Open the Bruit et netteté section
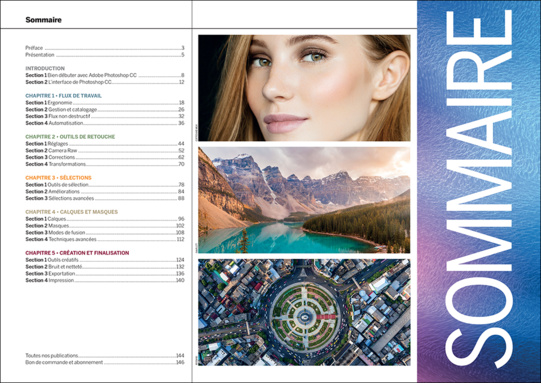 (x=105, y=267)
